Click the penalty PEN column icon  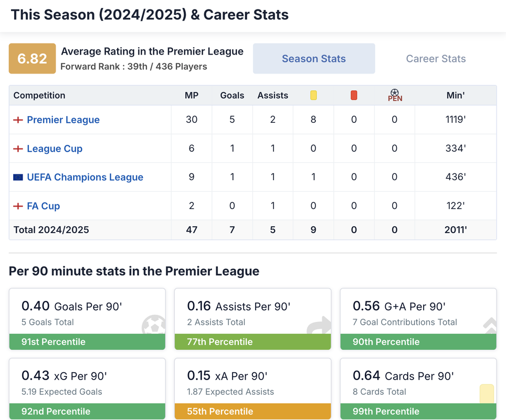click(395, 96)
